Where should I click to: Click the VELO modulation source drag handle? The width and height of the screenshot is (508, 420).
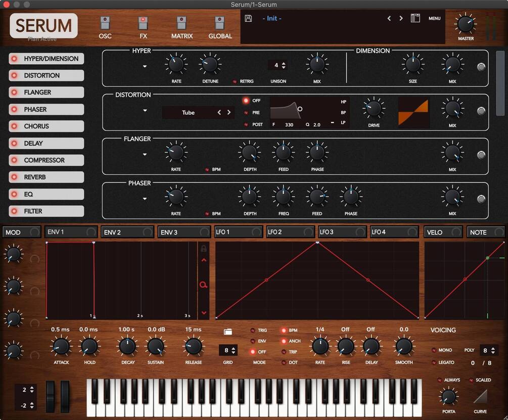click(456, 232)
